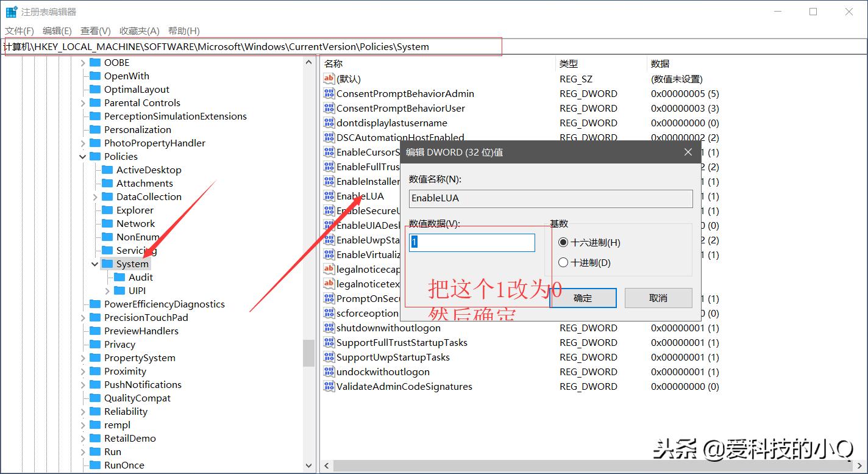Click the REG_DWORD icon beside EnableLUA

coord(329,196)
